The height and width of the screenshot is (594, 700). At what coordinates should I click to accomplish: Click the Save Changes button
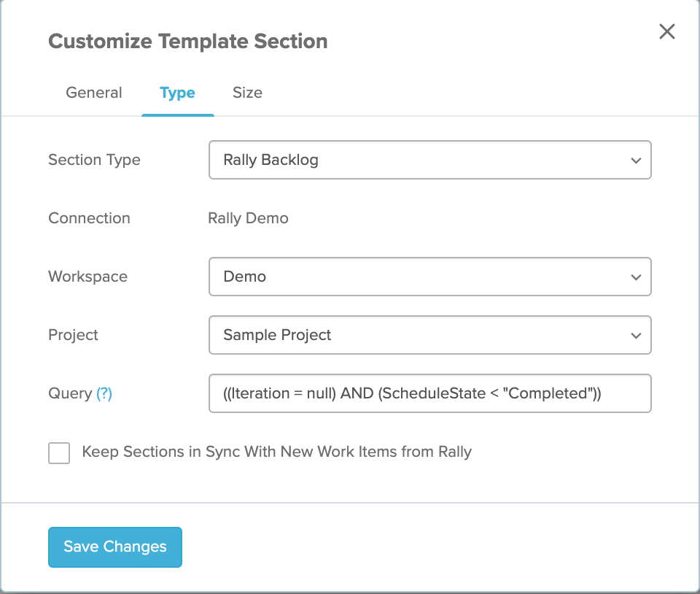[x=115, y=547]
